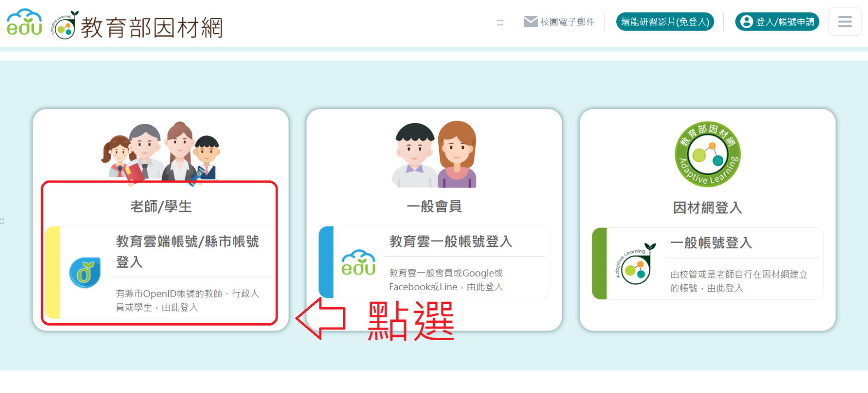Click the user avatar icon in login button
The width and height of the screenshot is (868, 393).
tap(746, 22)
